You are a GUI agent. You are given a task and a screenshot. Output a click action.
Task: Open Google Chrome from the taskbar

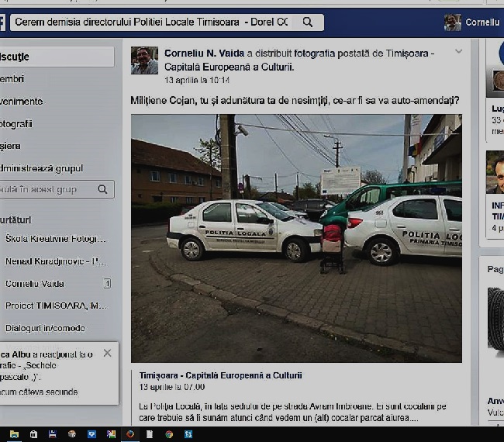coord(169,434)
